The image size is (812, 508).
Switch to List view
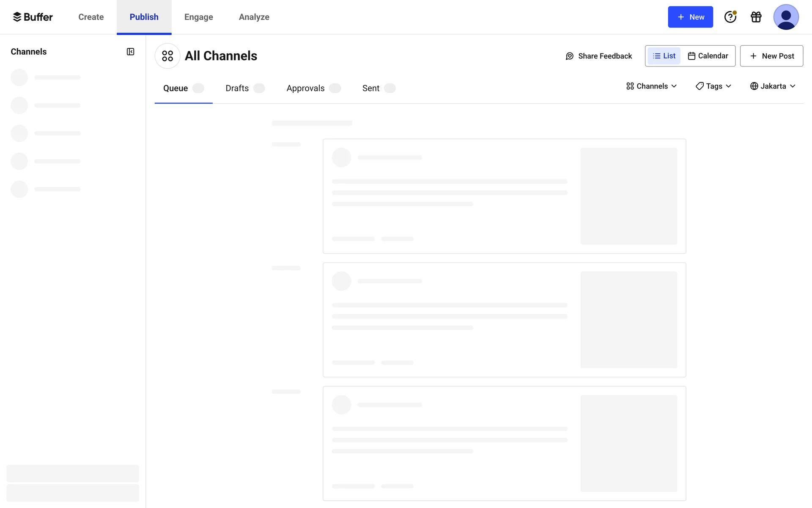point(664,56)
